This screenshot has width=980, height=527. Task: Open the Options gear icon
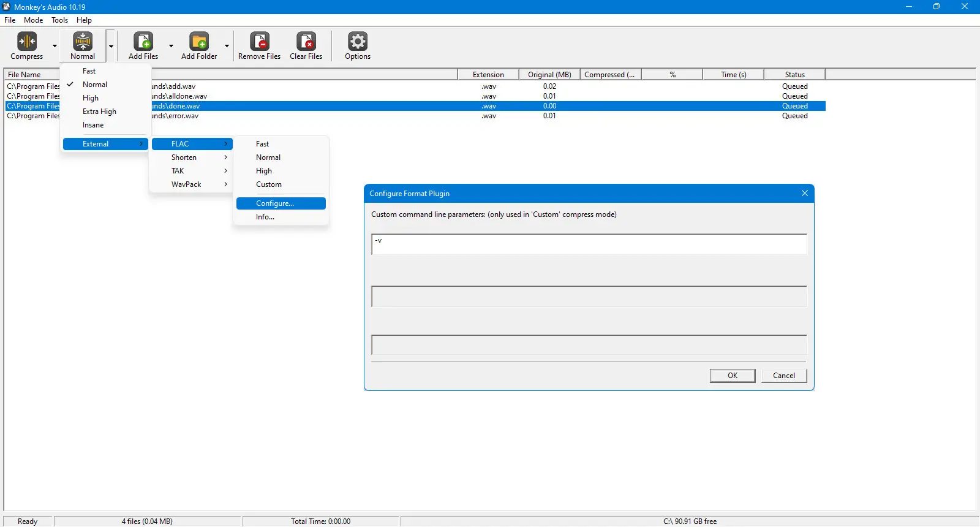pos(358,42)
